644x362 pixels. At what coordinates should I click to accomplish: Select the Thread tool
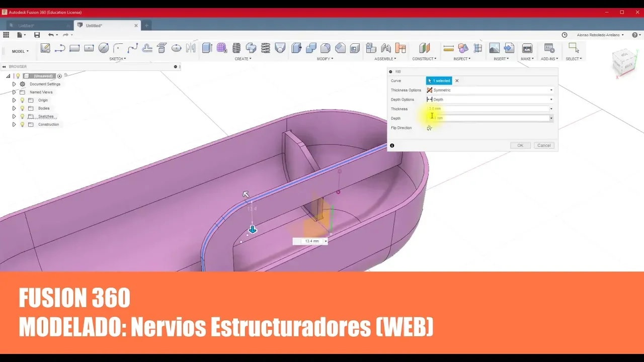pos(236,48)
